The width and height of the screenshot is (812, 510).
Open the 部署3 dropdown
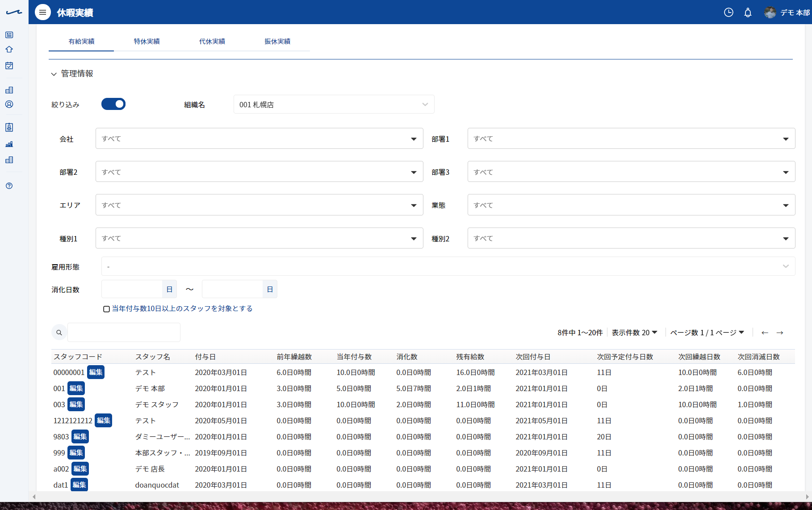(631, 172)
